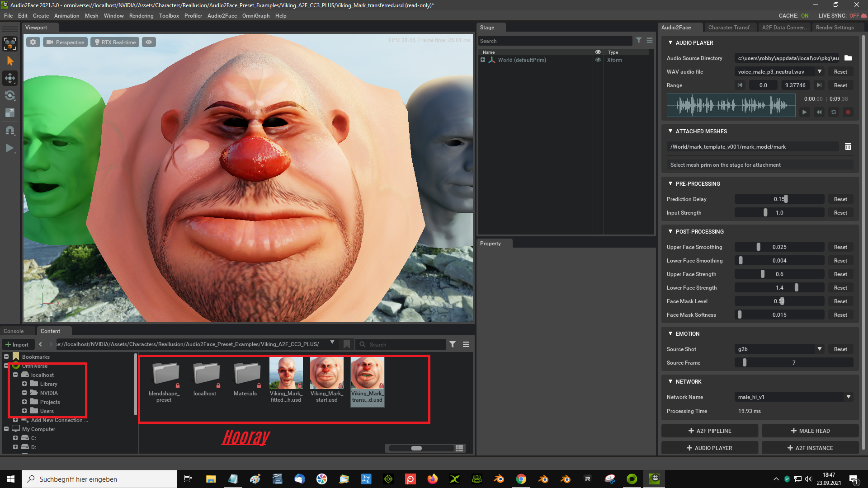This screenshot has height=488, width=868.
Task: Toggle visibility of World prim
Action: [x=598, y=60]
